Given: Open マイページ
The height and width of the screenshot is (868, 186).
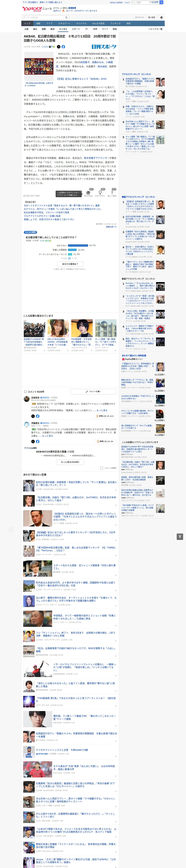Looking at the screenshot, I should pos(139,18).
